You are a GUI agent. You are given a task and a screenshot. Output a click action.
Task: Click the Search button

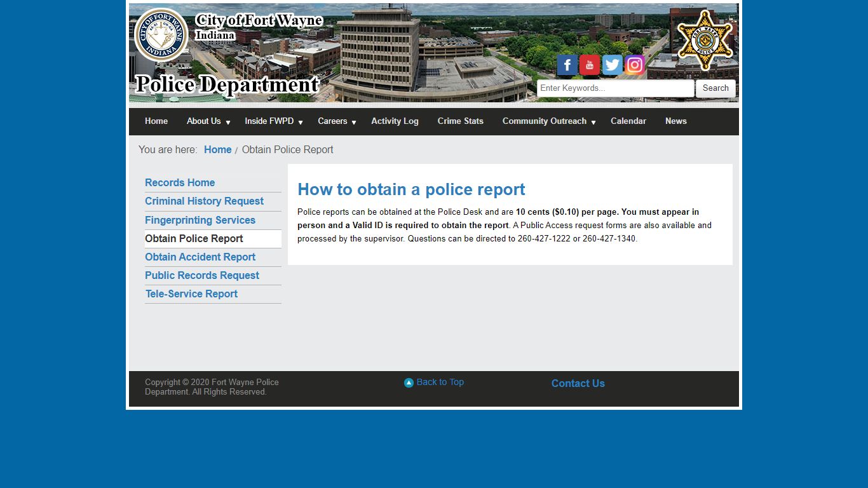click(x=715, y=88)
